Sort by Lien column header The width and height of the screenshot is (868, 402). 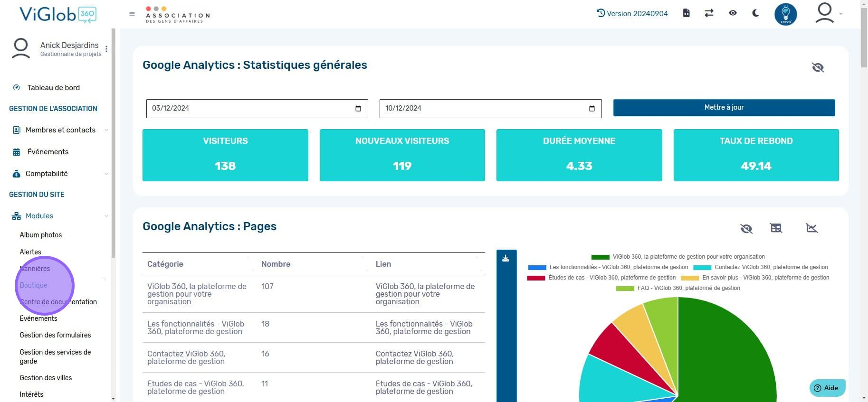coord(428,264)
